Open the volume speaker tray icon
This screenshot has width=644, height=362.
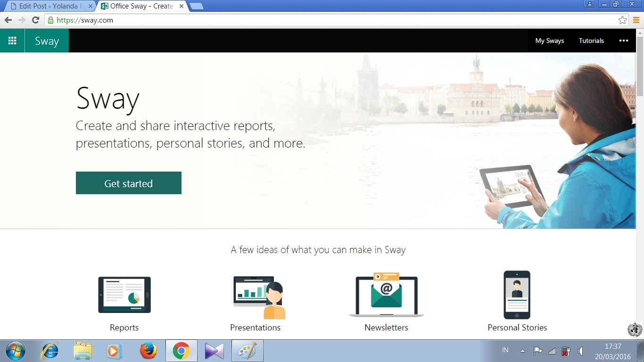click(x=581, y=351)
